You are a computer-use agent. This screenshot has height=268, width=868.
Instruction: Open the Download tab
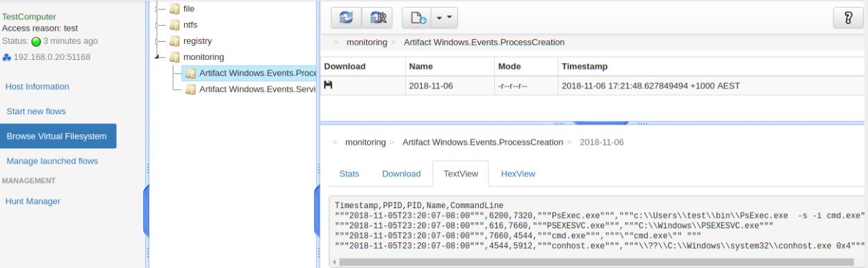click(402, 173)
